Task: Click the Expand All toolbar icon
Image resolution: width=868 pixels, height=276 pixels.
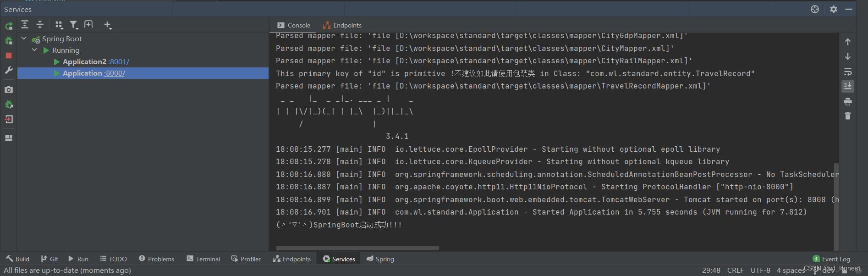Action: point(25,25)
